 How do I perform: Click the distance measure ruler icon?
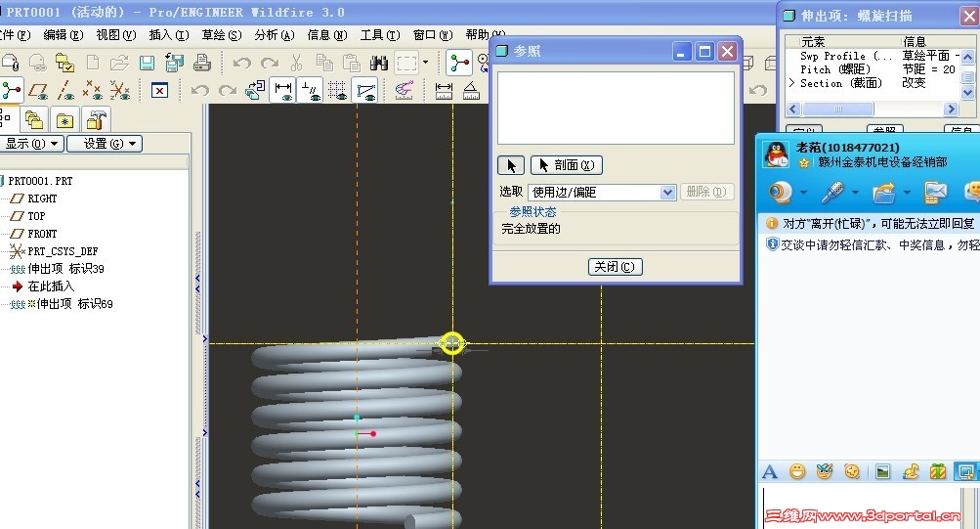(444, 91)
